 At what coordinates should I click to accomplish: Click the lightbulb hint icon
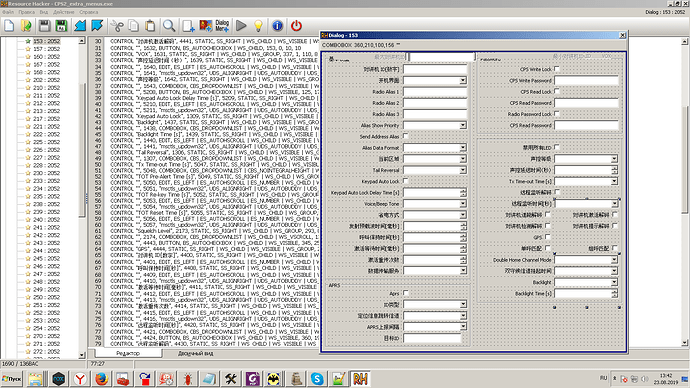[259, 26]
